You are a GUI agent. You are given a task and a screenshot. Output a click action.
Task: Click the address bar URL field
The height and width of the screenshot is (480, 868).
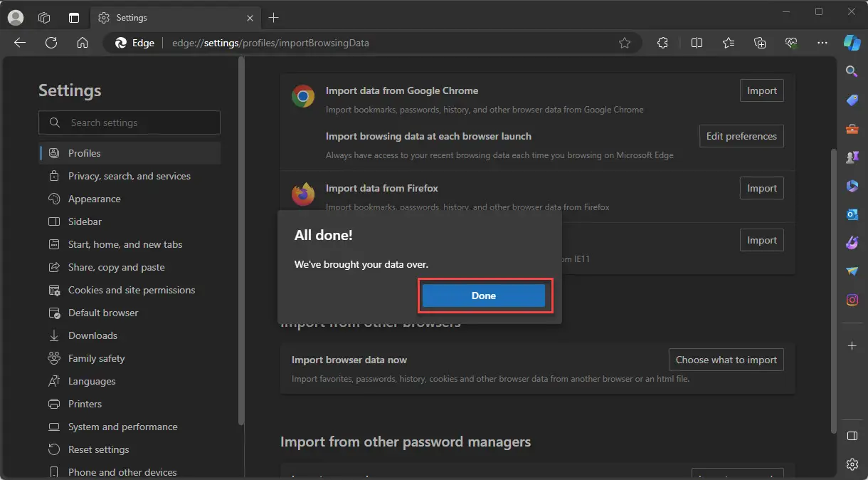tap(374, 43)
